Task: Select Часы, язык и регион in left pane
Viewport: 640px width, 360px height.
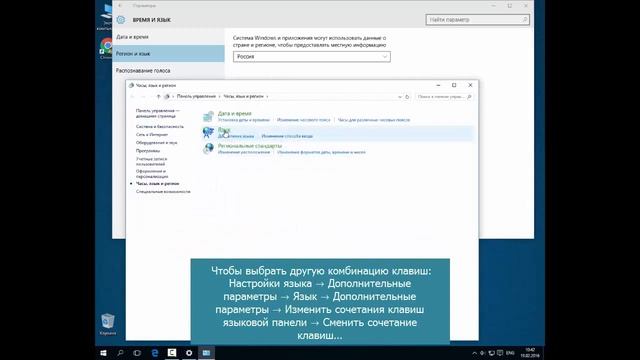Action: [157, 184]
